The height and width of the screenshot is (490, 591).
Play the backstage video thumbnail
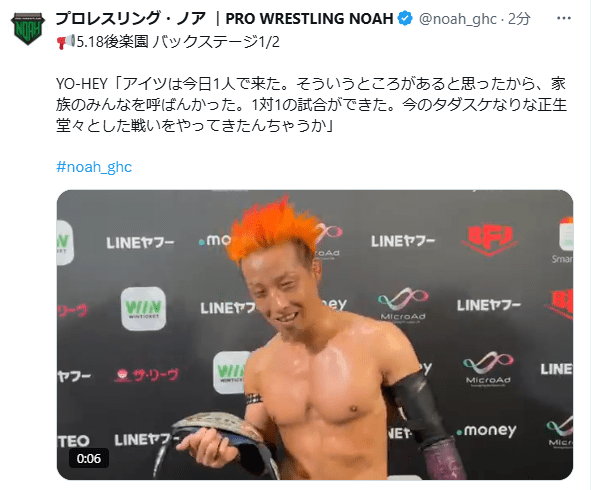[315, 335]
